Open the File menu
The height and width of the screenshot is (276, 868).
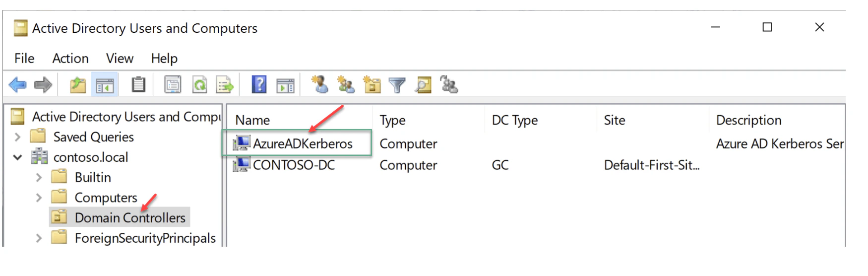pyautogui.click(x=24, y=59)
